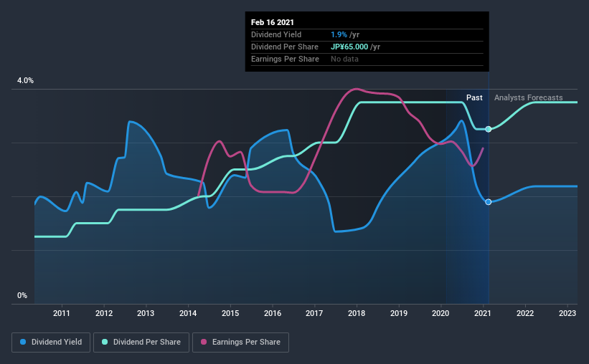Image resolution: width=589 pixels, height=364 pixels.
Task: Click the 2018 year label on axis
Action: pos(357,313)
